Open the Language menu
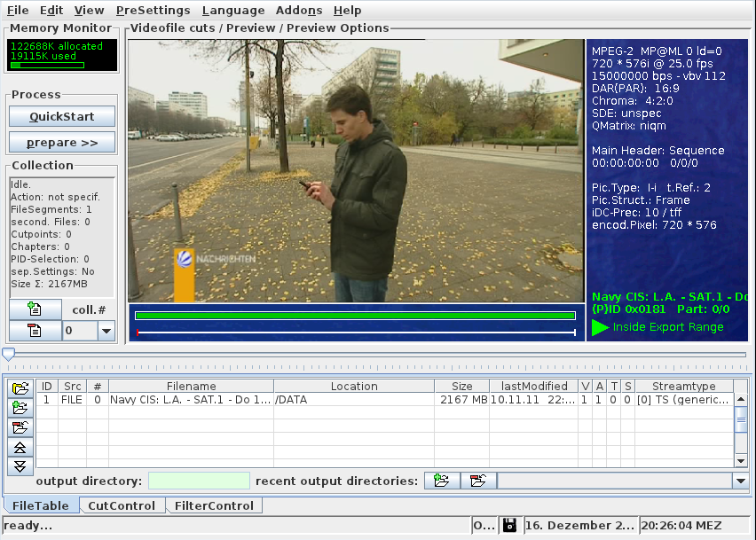 point(233,10)
